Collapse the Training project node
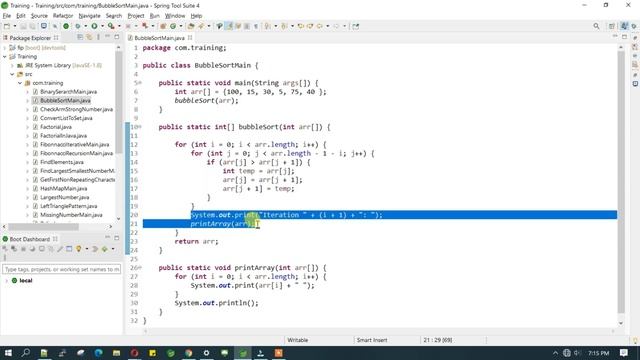Viewport: 640px width, 360px height. tap(4, 57)
